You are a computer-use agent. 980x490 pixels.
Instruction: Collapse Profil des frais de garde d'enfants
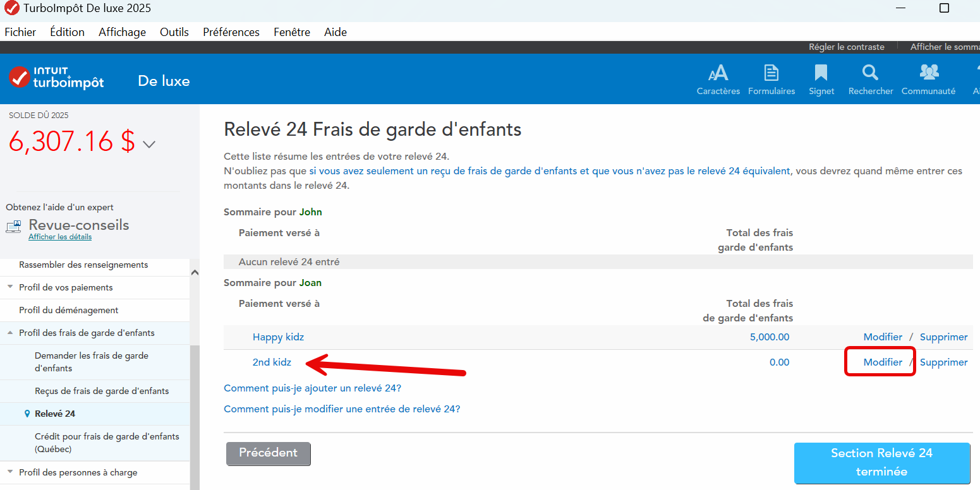10,333
